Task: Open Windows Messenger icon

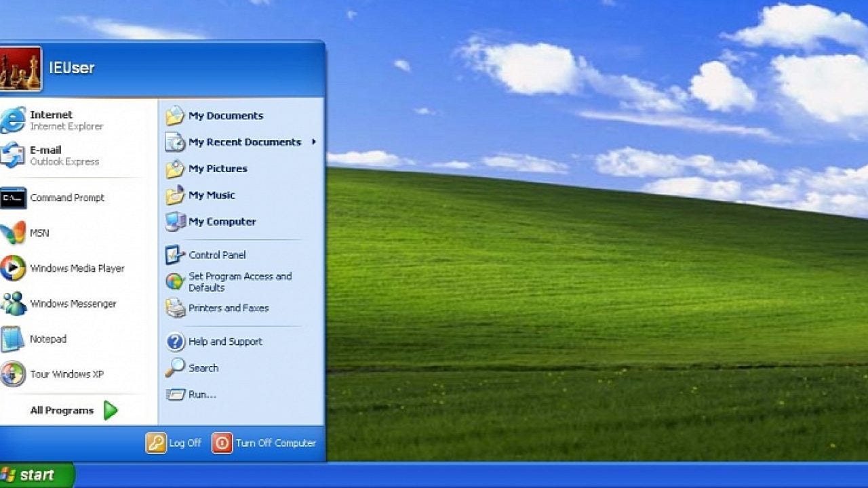Action: [x=12, y=304]
